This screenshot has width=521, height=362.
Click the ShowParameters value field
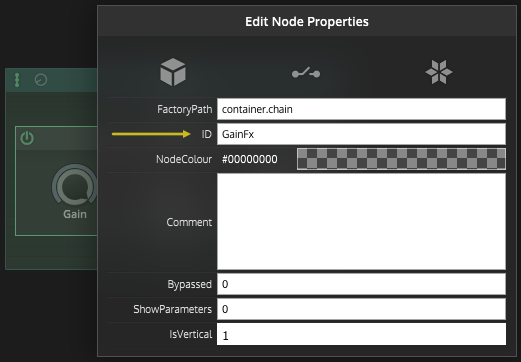coord(361,309)
